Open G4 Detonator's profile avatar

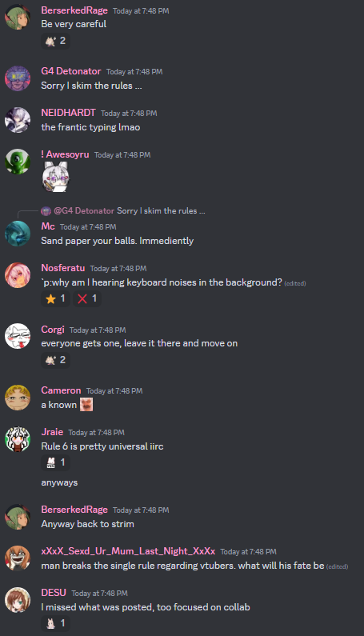point(18,78)
